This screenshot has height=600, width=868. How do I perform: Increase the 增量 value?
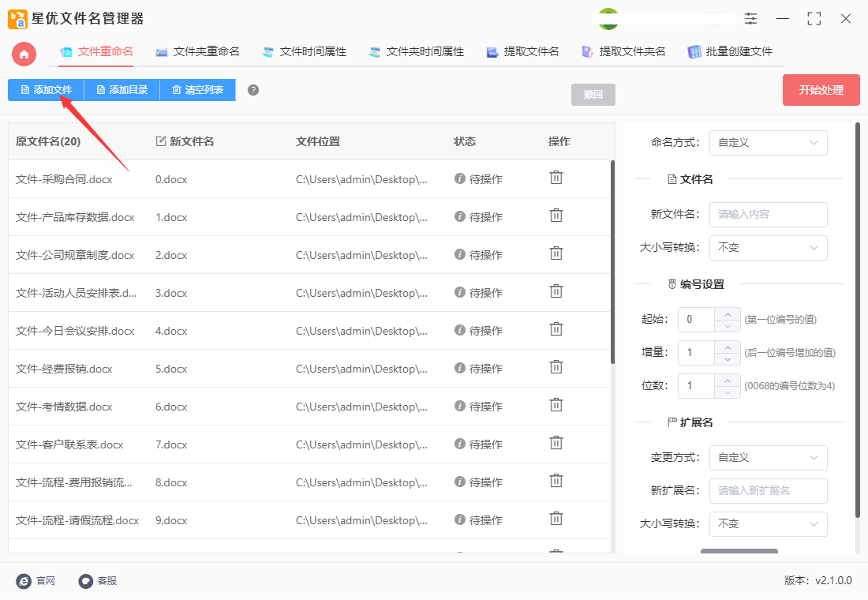728,347
